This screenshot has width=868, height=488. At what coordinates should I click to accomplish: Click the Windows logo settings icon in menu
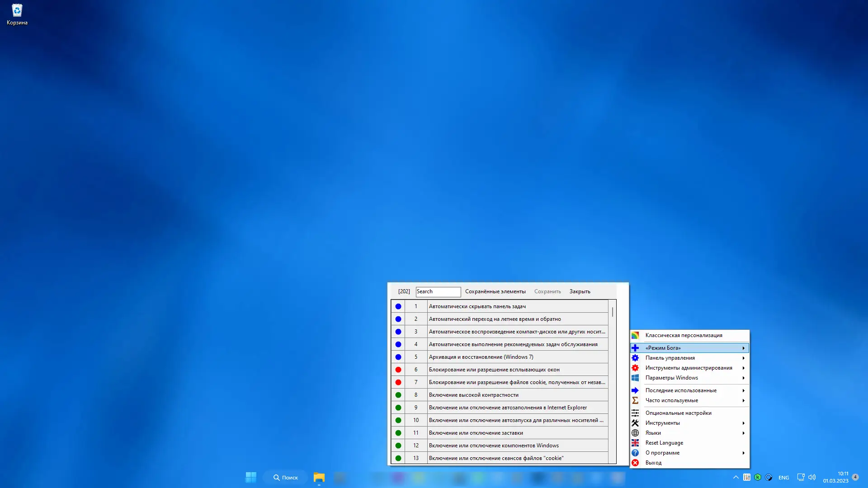[x=635, y=378]
